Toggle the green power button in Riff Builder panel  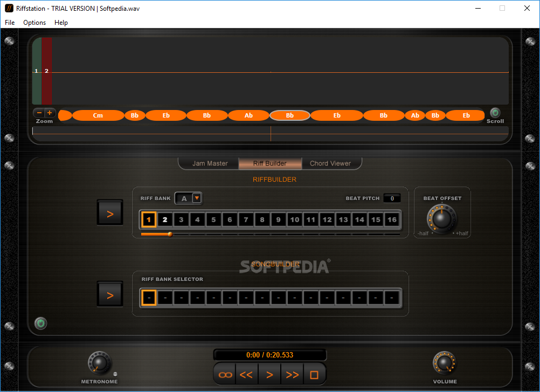click(40, 323)
